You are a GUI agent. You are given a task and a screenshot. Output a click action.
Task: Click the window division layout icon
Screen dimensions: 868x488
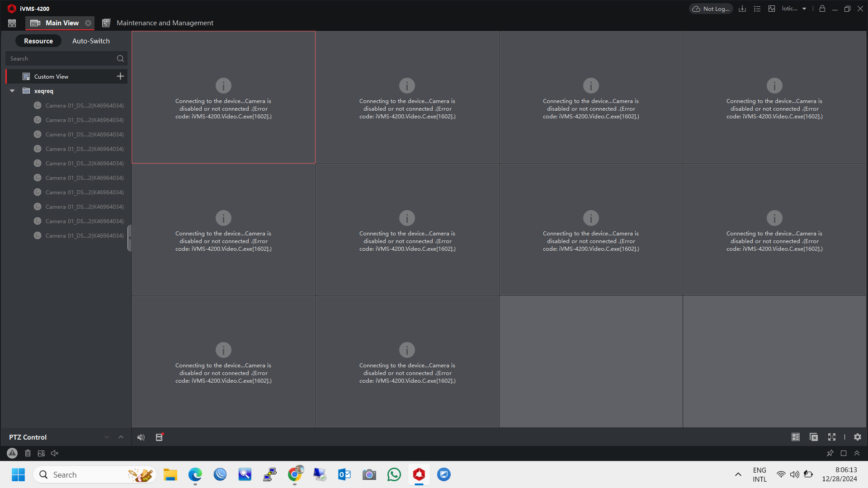pyautogui.click(x=796, y=437)
